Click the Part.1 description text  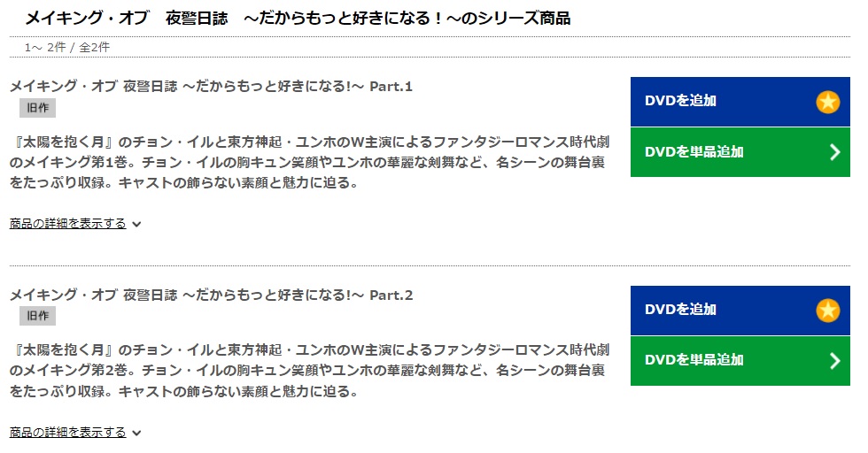tap(309, 162)
